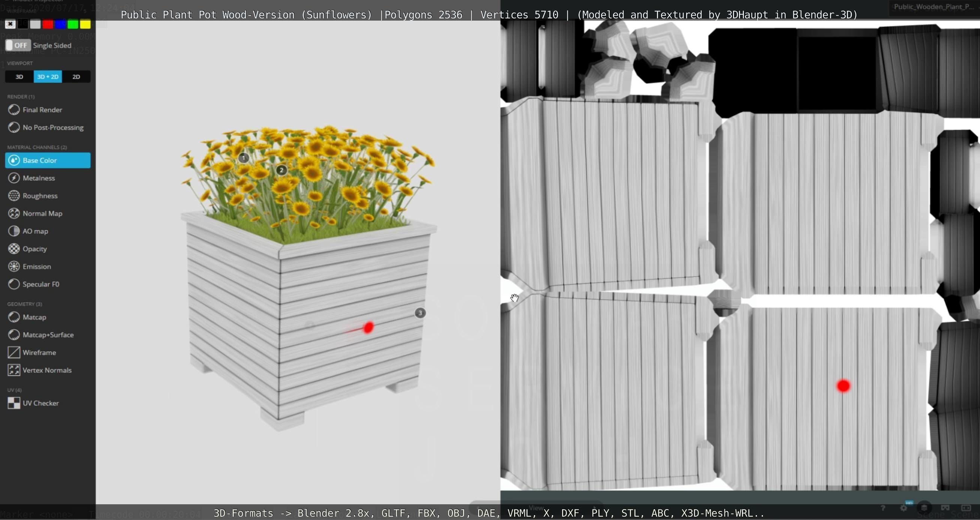Viewport: 980px width, 520px height.
Task: Open the Public_Wooden_Plant_P... model title
Action: pos(934,6)
